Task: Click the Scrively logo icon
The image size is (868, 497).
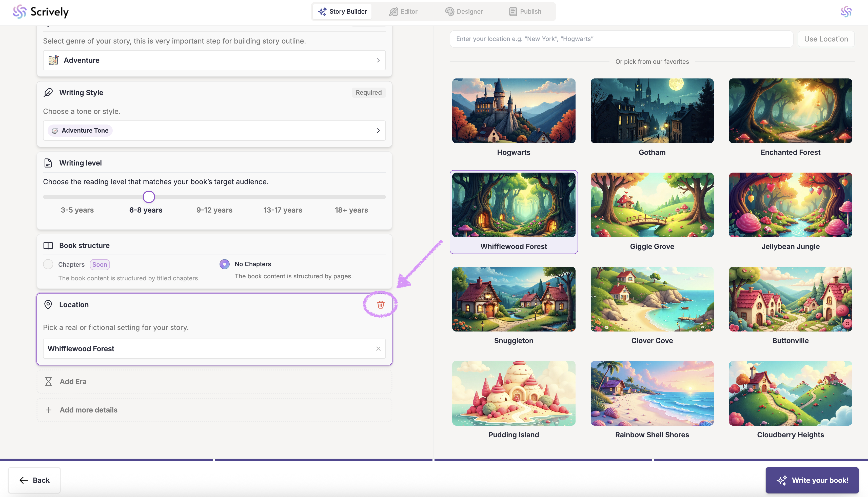Action: click(19, 12)
